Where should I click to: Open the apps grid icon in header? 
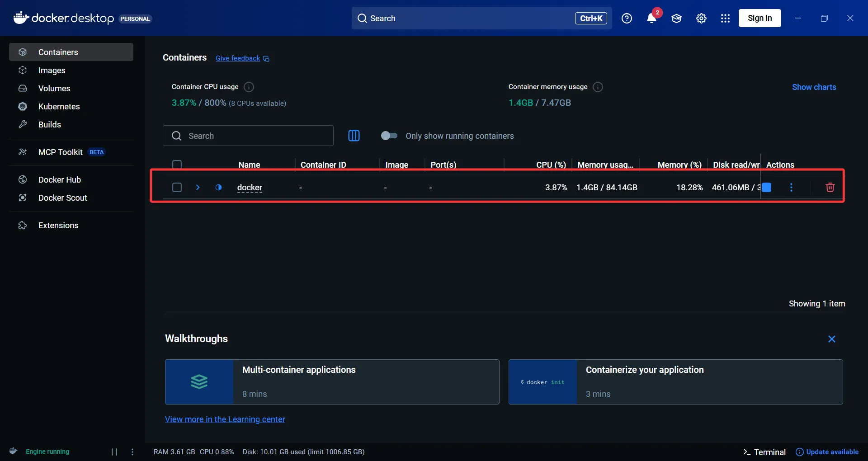tap(725, 18)
